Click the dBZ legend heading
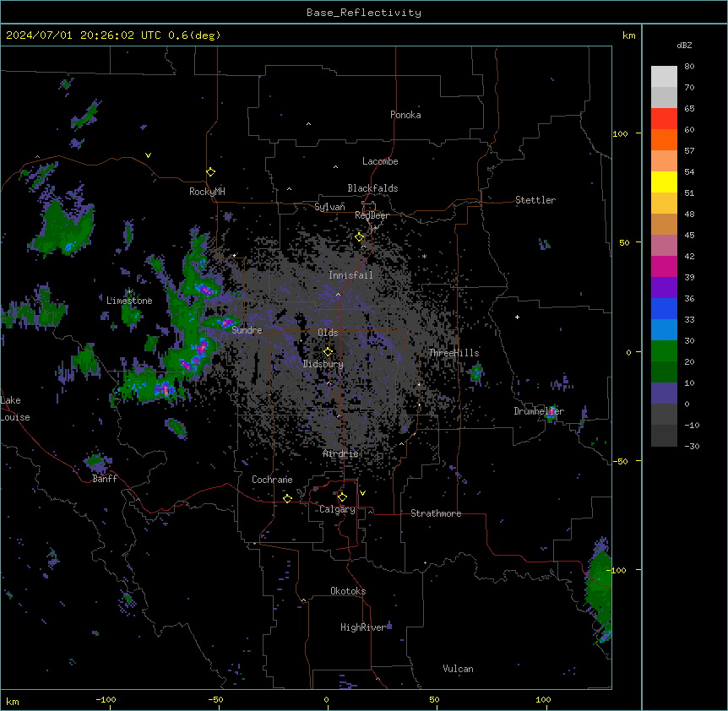Viewport: 728px width, 711px height. [684, 46]
